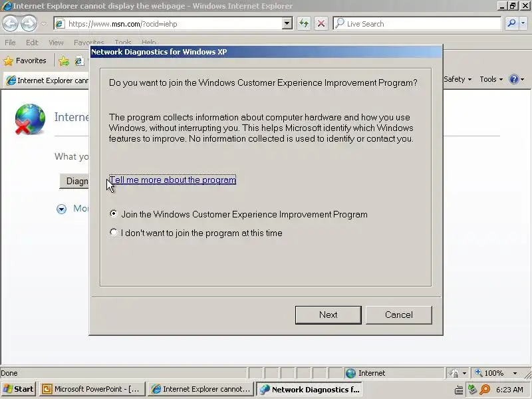
Task: Click Network Diagnostics taskbar button
Action: pyautogui.click(x=309, y=389)
